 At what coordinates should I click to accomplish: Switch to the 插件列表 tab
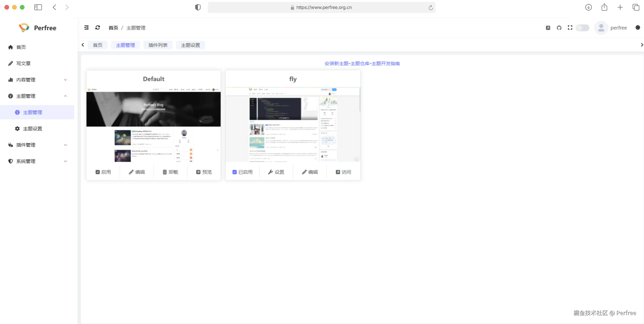[158, 45]
